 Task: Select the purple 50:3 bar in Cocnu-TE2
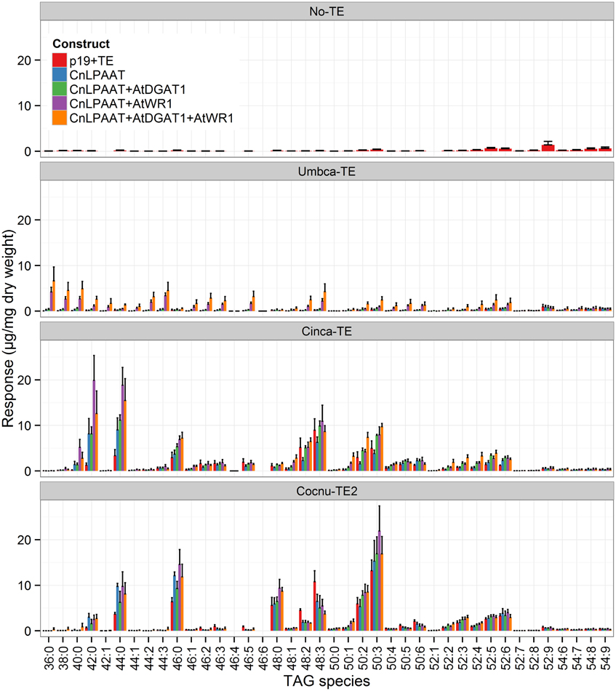[x=379, y=581]
